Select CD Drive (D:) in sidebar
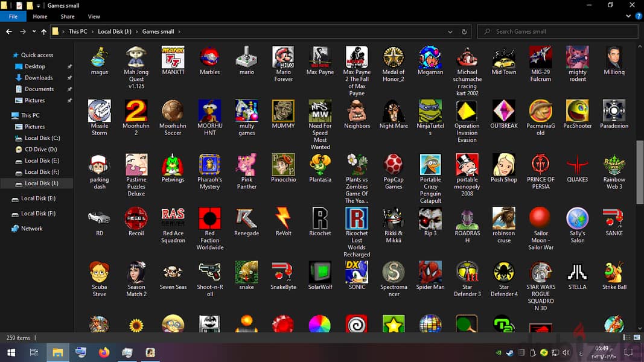The image size is (644, 362). pyautogui.click(x=40, y=150)
